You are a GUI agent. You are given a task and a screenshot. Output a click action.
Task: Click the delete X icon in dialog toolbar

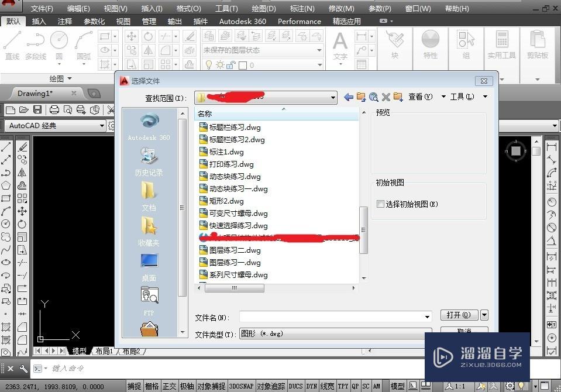(386, 97)
